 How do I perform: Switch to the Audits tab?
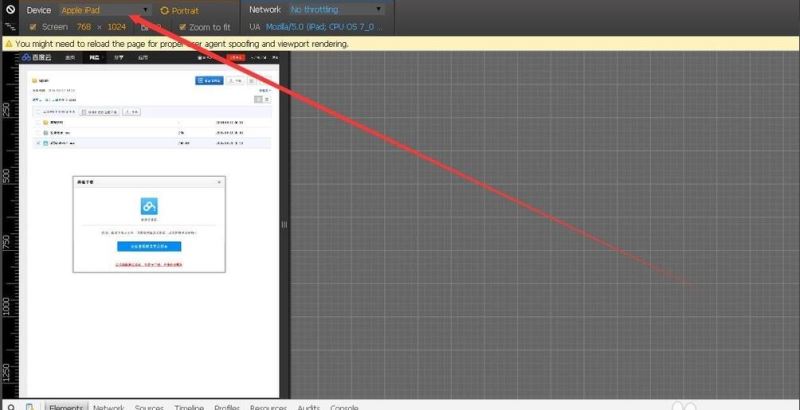(x=309, y=407)
